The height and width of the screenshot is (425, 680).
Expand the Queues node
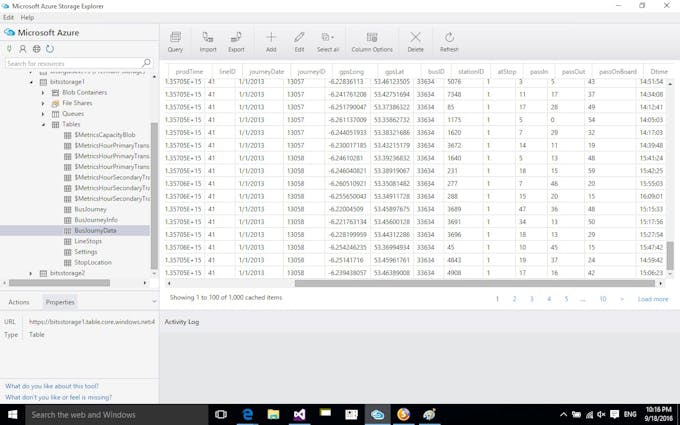tap(43, 114)
